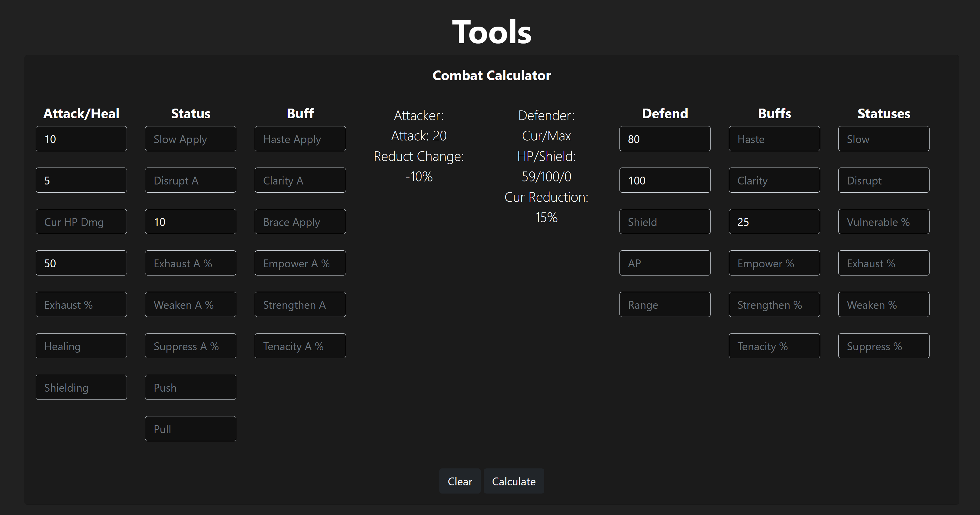Screen dimensions: 980x515
Task: Click the Buff column header
Action: 300,113
